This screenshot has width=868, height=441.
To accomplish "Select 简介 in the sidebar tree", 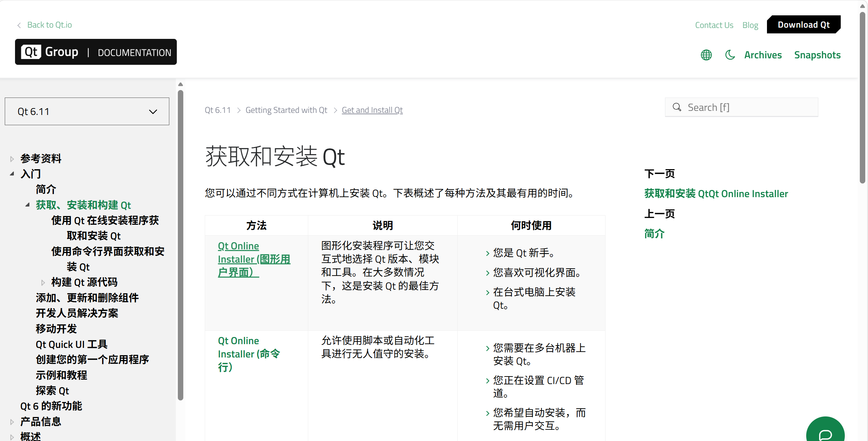I will [x=46, y=189].
